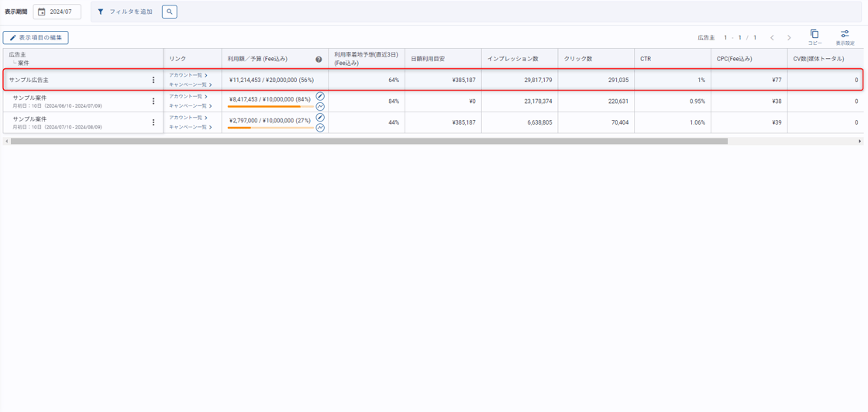Go to next page with right chevron
The image size is (868, 412).
point(789,38)
